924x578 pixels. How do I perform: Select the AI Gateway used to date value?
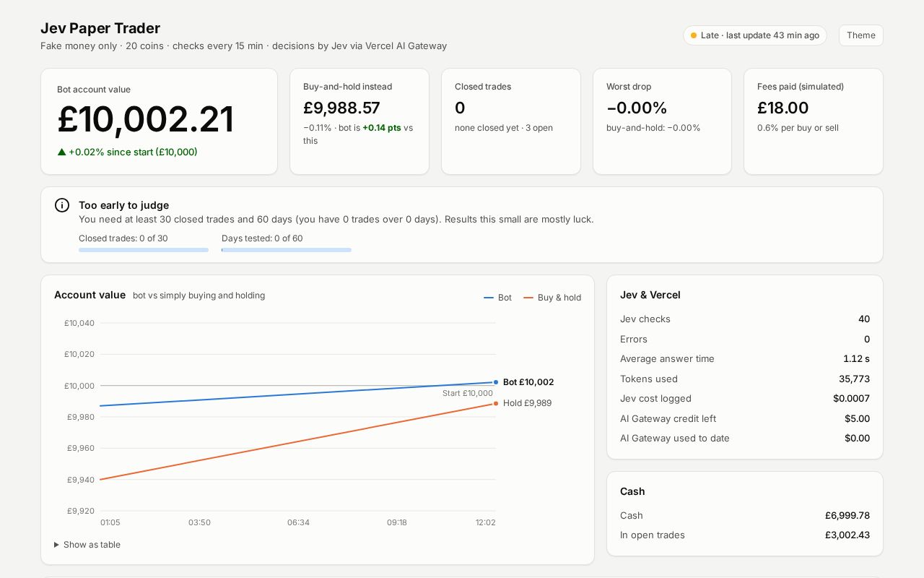pyautogui.click(x=857, y=439)
